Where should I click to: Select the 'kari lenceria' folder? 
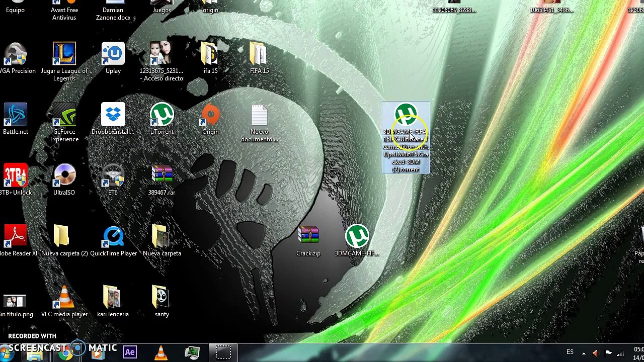pyautogui.click(x=113, y=302)
